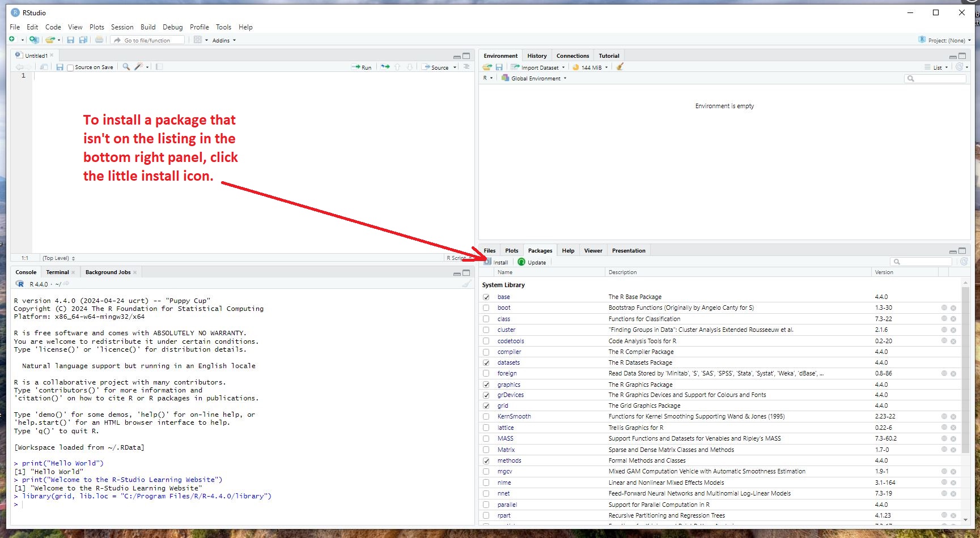Click the Install packages icon
This screenshot has width=980, height=538.
click(496, 262)
